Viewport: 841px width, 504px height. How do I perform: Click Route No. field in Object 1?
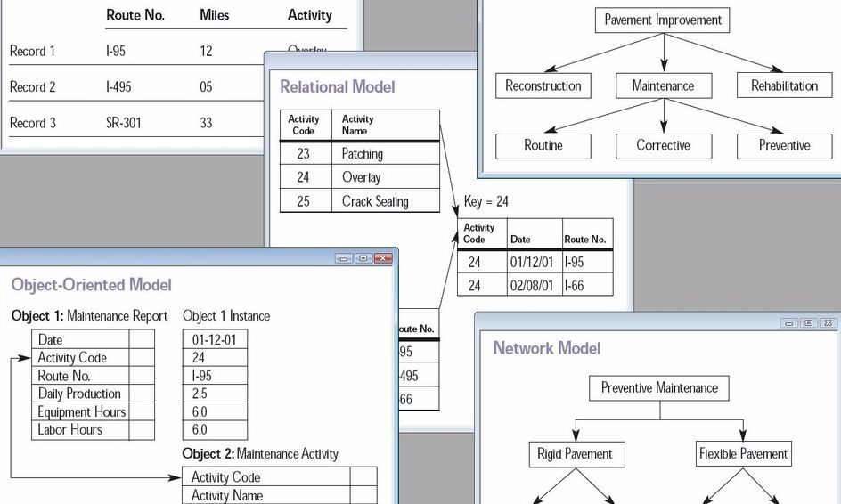[x=93, y=375]
